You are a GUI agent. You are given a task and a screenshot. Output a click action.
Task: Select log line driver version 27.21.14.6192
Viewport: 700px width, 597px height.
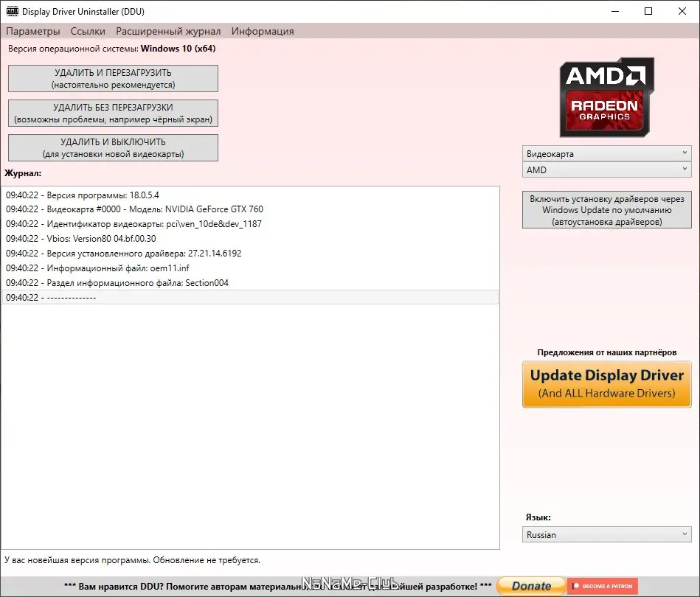tap(250, 253)
